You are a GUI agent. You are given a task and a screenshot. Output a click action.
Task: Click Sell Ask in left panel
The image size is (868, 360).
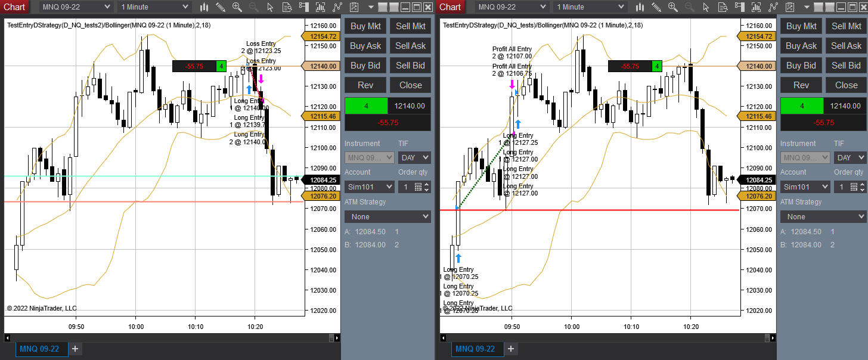click(x=411, y=46)
